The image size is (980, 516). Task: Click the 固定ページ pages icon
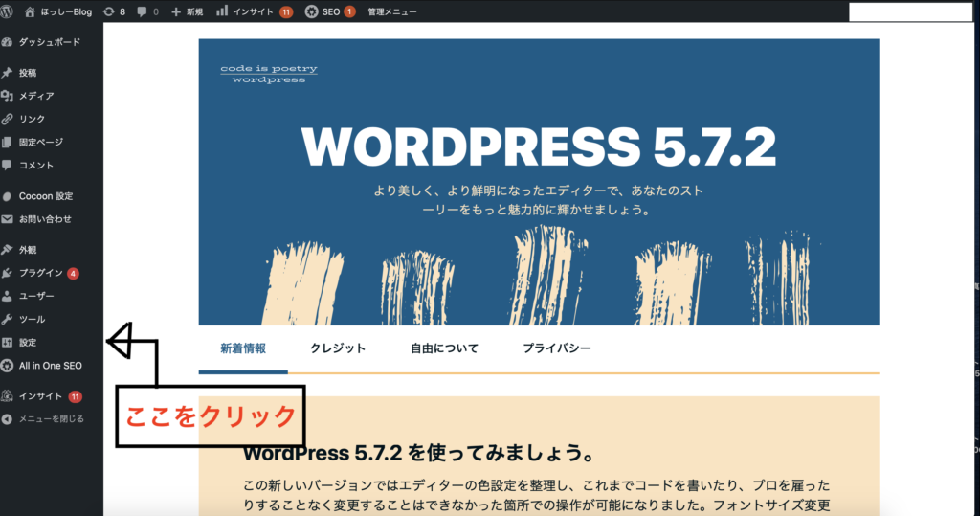[x=7, y=142]
